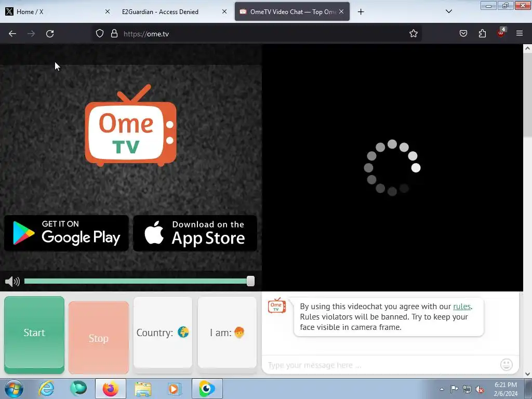Open Action Center flag icon
Screen dimensions: 532x399
[x=454, y=389]
